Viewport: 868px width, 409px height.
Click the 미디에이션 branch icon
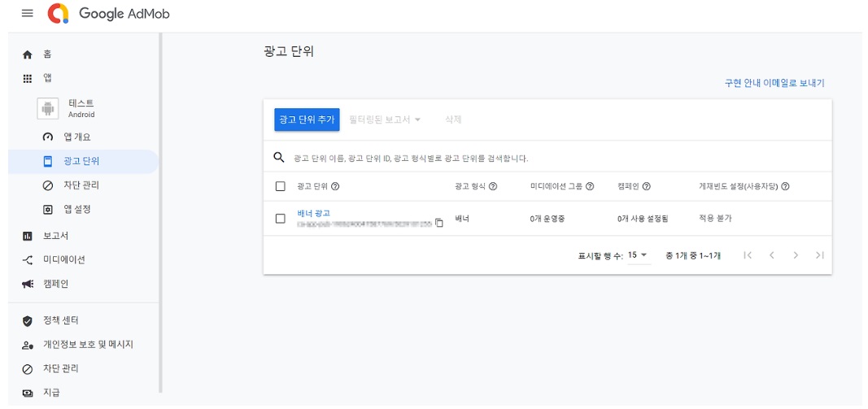coord(27,259)
